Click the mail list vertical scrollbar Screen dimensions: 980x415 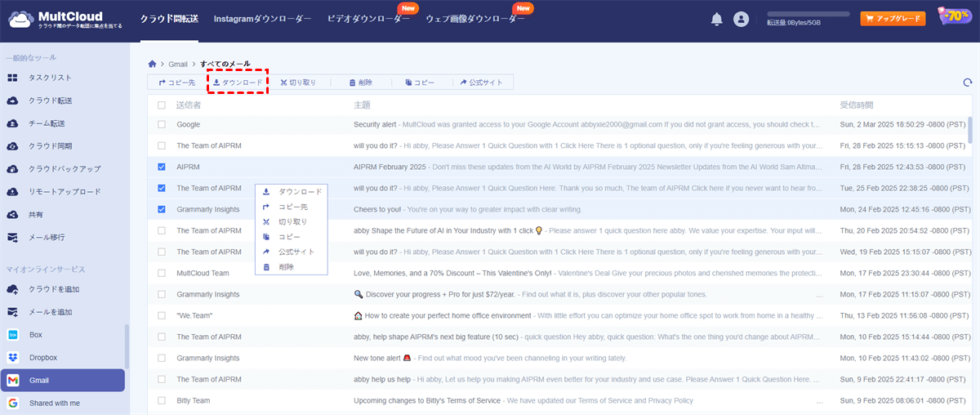(970, 131)
